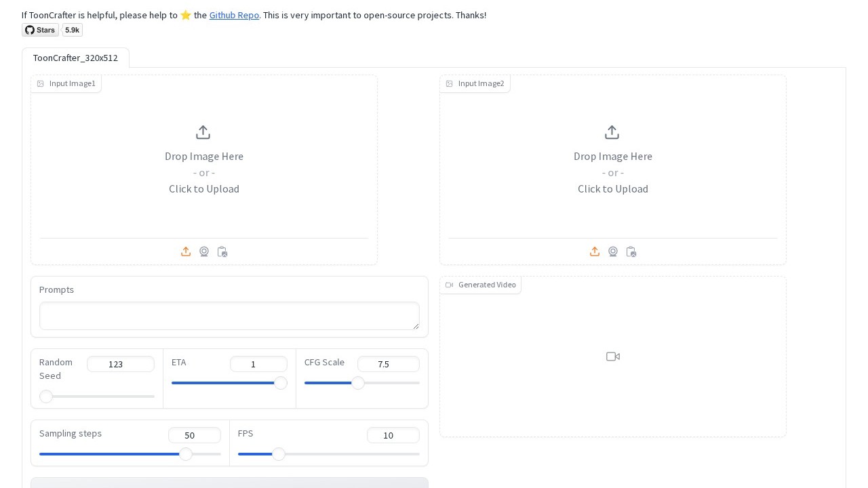The image size is (868, 488).
Task: Click the Random Seed number field
Action: [x=120, y=364]
